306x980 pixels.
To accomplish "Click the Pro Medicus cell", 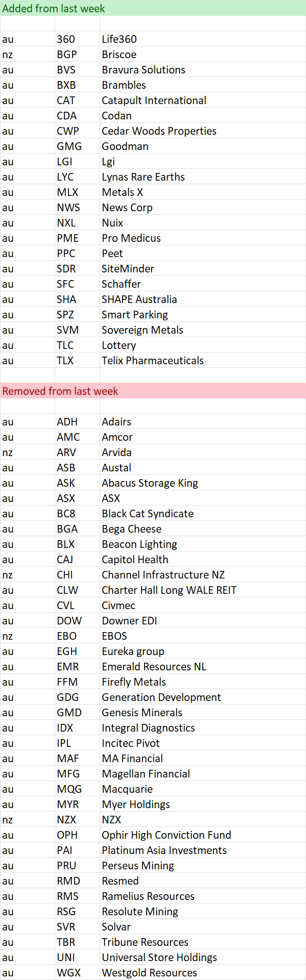I will pyautogui.click(x=203, y=238).
